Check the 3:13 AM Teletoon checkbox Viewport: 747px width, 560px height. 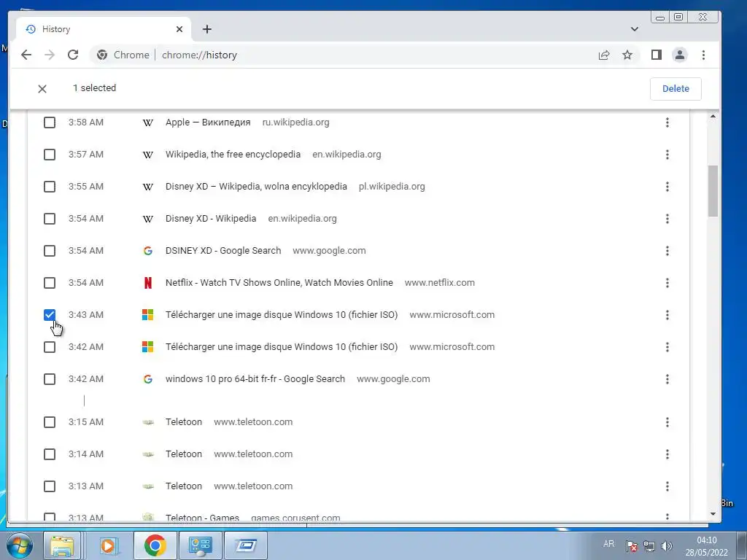[50, 486]
